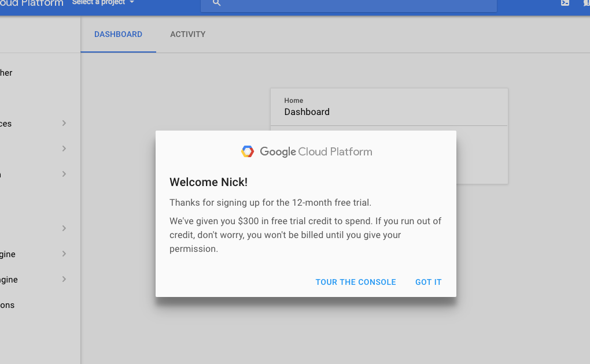Open the sidebar item ending in "ons"
This screenshot has height=364, width=590.
point(8,305)
